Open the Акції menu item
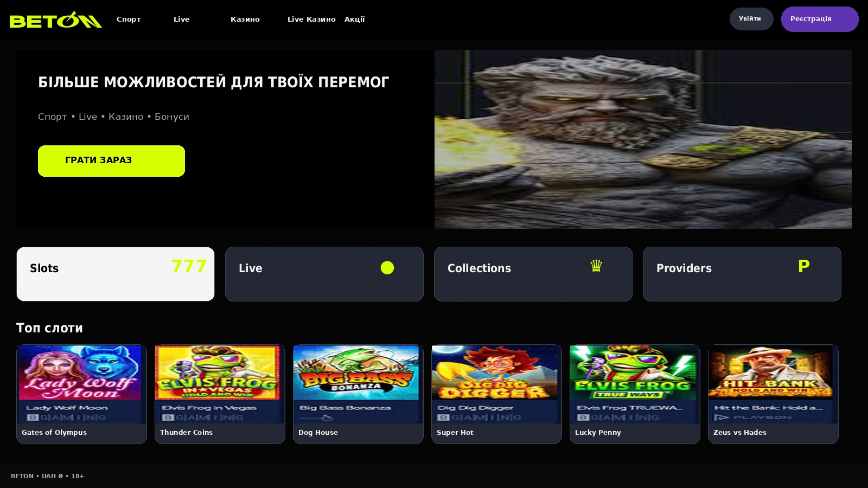 pos(355,19)
